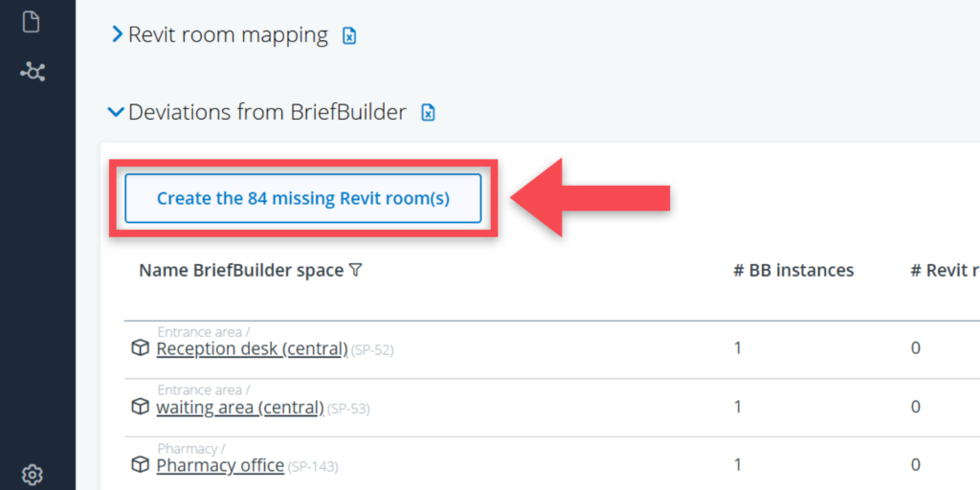Click the cube icon for Pharmacy office
This screenshot has width=980, height=490.
click(x=140, y=465)
